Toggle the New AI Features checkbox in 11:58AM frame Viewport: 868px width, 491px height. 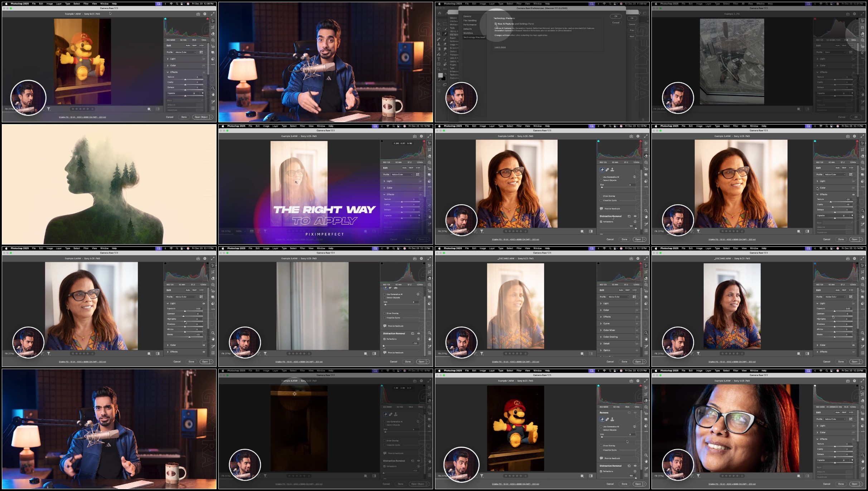click(x=496, y=24)
